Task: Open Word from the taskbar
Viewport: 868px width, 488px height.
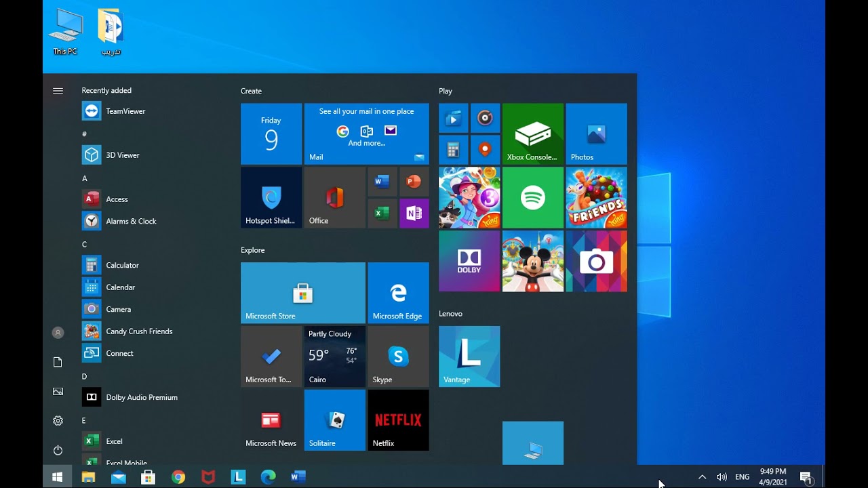Action: point(298,477)
